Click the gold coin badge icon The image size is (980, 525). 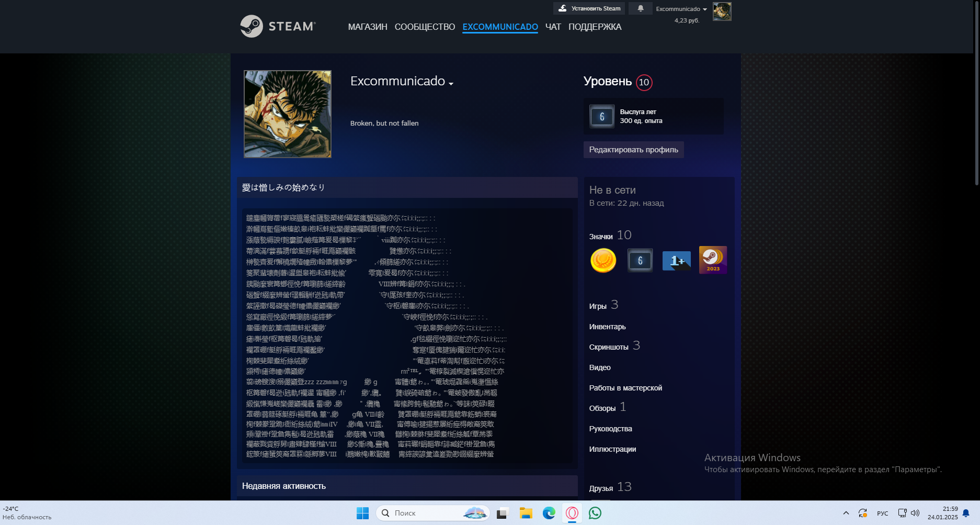click(x=603, y=260)
